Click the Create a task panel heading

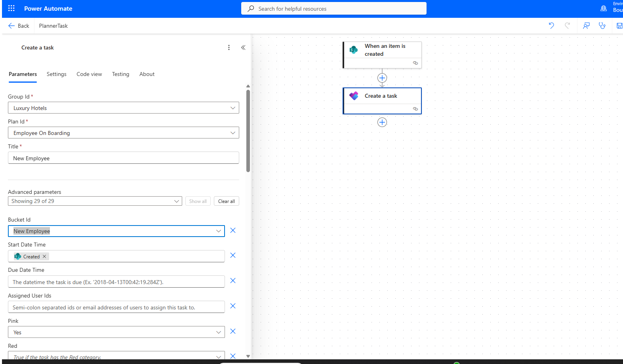coord(38,47)
